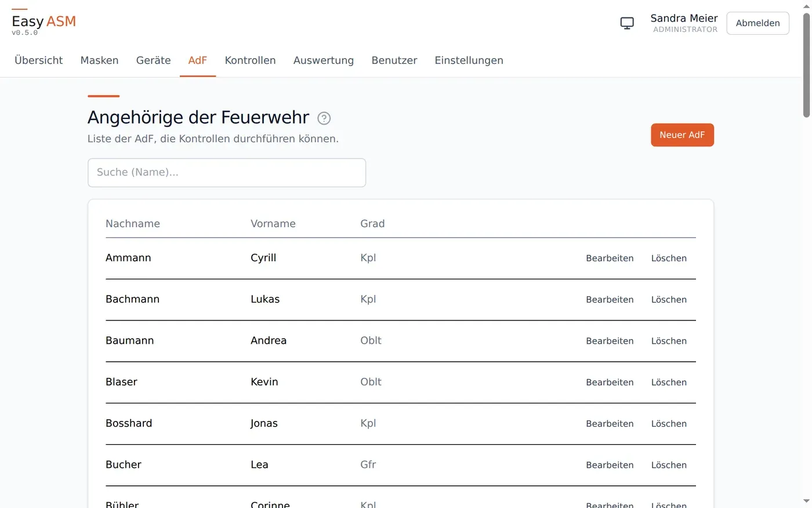Select the surname Bosshard
This screenshot has height=508, width=812.
pyautogui.click(x=129, y=423)
